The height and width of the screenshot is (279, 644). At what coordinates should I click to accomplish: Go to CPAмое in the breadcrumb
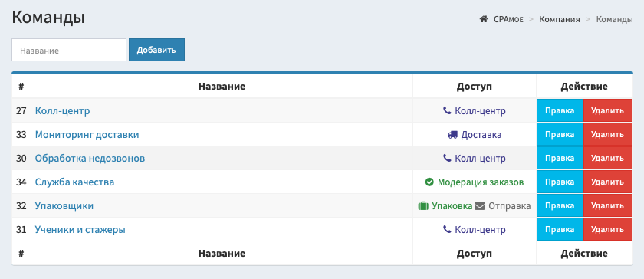(x=508, y=19)
